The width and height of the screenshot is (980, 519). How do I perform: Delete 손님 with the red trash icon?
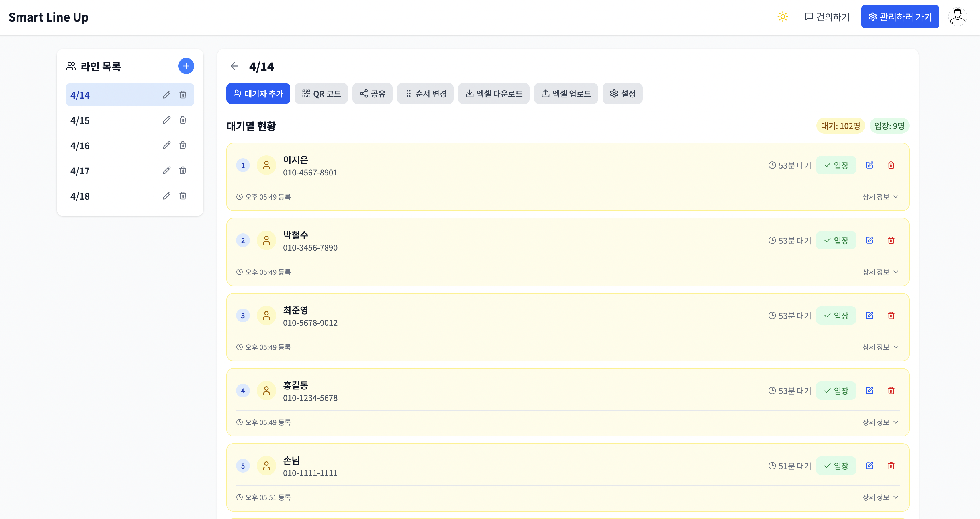(x=891, y=466)
